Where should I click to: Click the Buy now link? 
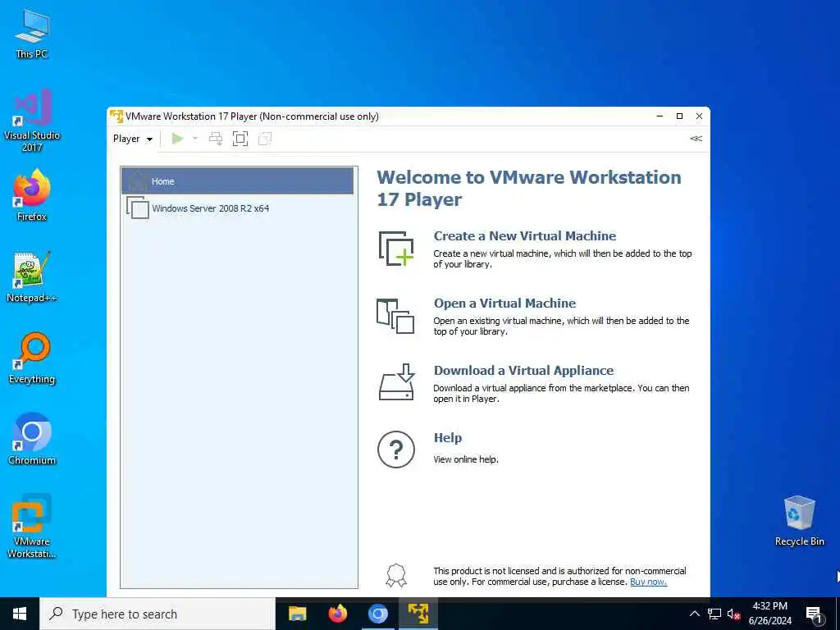[x=648, y=582]
